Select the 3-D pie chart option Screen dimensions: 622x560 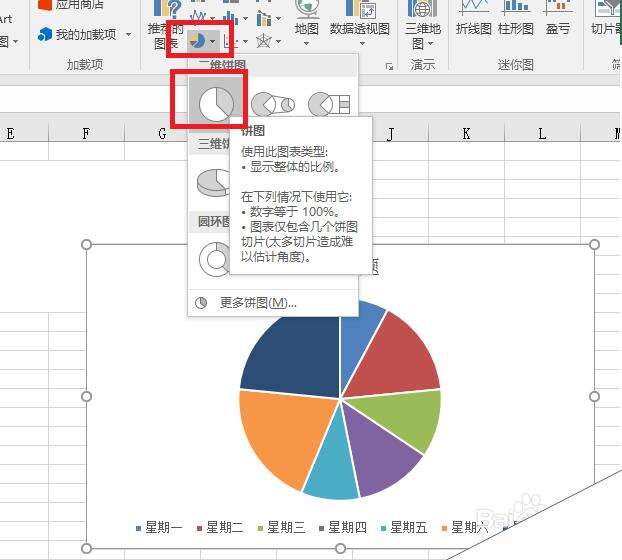[213, 182]
